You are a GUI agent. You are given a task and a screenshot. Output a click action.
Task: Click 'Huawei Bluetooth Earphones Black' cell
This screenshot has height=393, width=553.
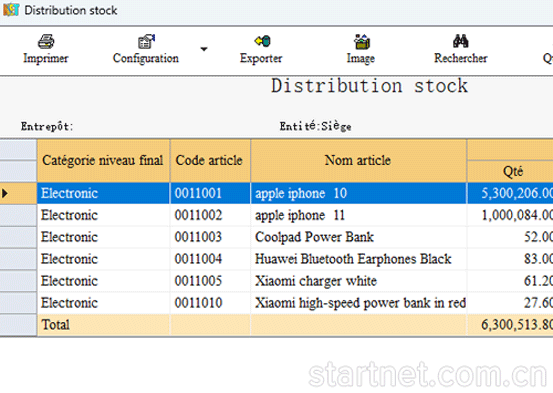[x=359, y=259]
